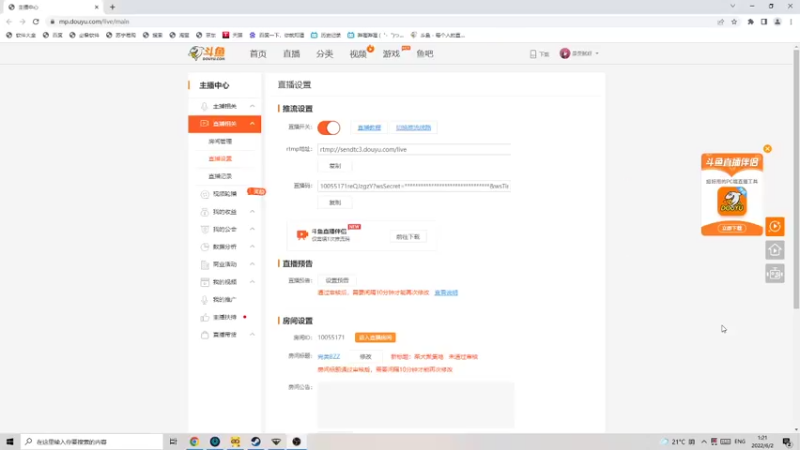
Task: Click the home-upload floating side button
Action: [x=774, y=250]
